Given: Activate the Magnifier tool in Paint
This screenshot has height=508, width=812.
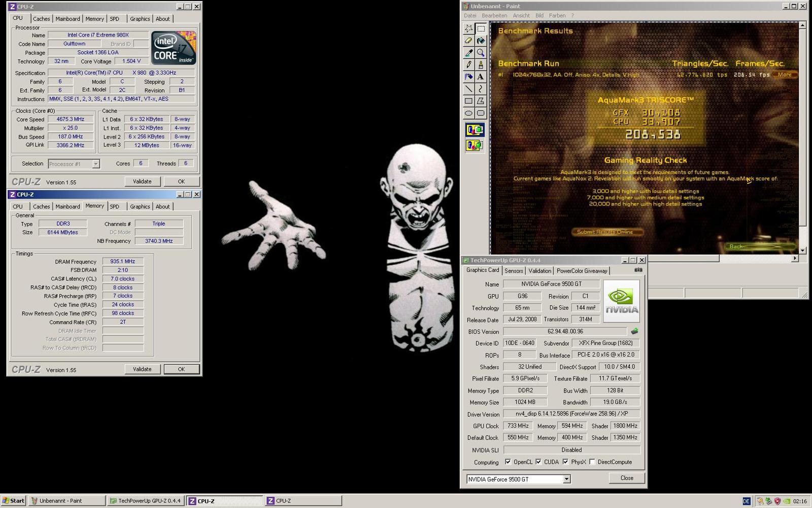Looking at the screenshot, I should (481, 53).
